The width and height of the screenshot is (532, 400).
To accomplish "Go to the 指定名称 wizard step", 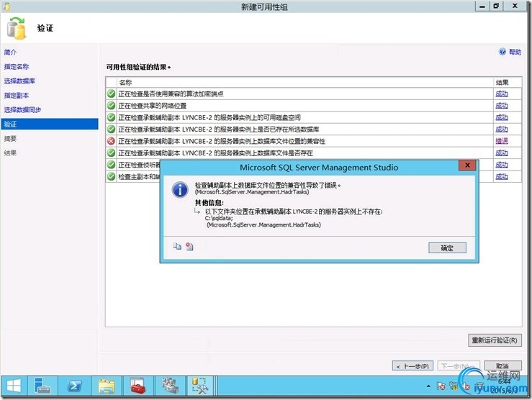I will click(17, 66).
